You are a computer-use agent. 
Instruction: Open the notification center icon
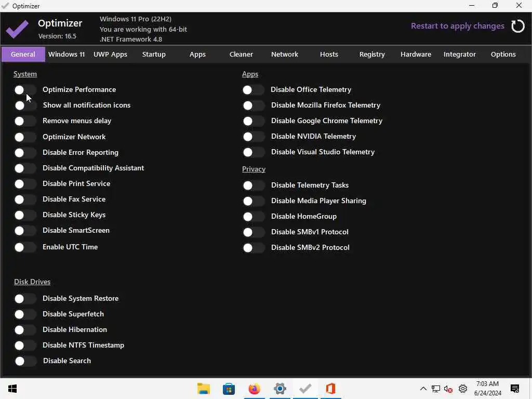pyautogui.click(x=515, y=389)
